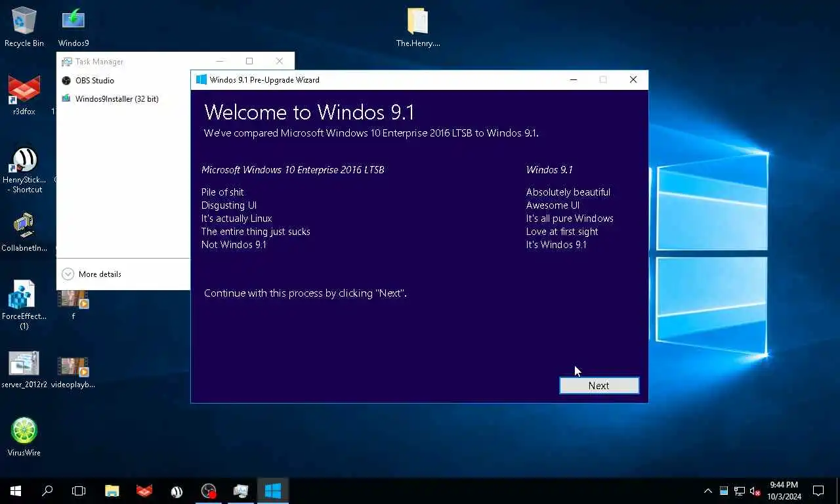Image resolution: width=840 pixels, height=504 pixels.
Task: Select the server_2012r2 desktop icon
Action: pos(24,369)
